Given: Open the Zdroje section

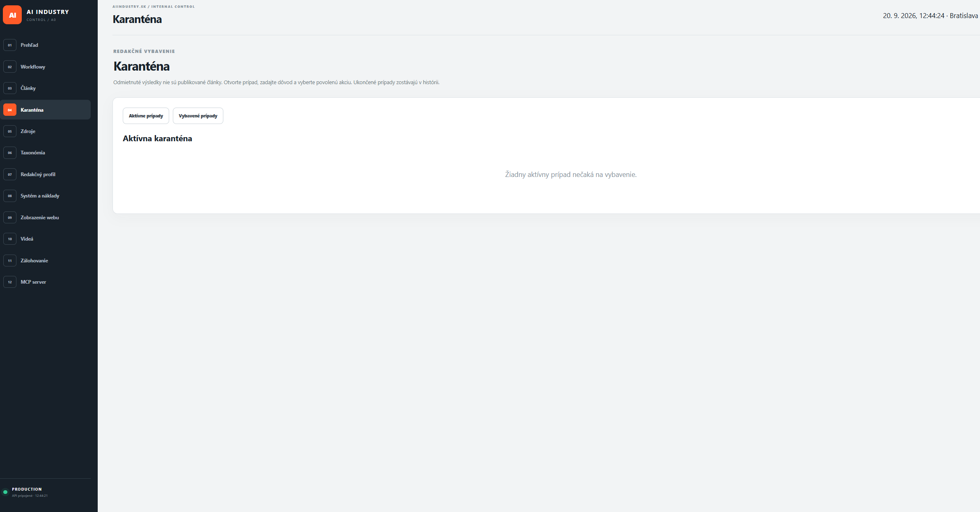Looking at the screenshot, I should coord(45,131).
